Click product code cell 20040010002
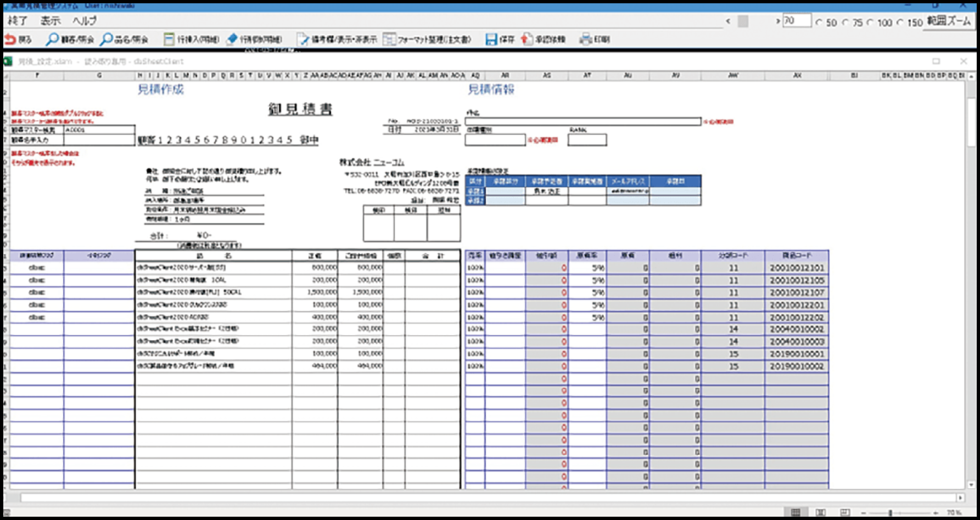980x520 pixels. (797, 329)
